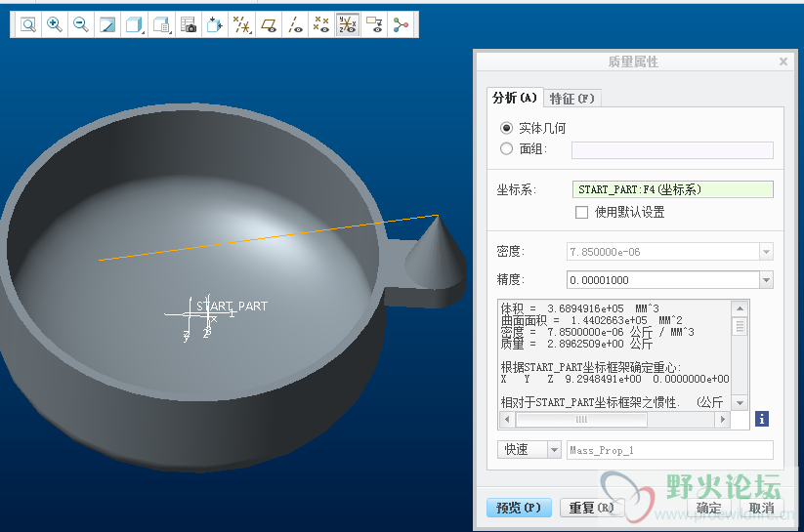Open the saved orientations list icon
The image size is (804, 532).
point(161,24)
